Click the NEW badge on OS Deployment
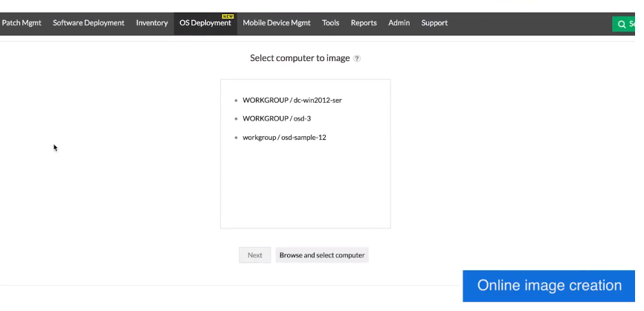Viewport: 644px width, 311px height. pyautogui.click(x=228, y=16)
